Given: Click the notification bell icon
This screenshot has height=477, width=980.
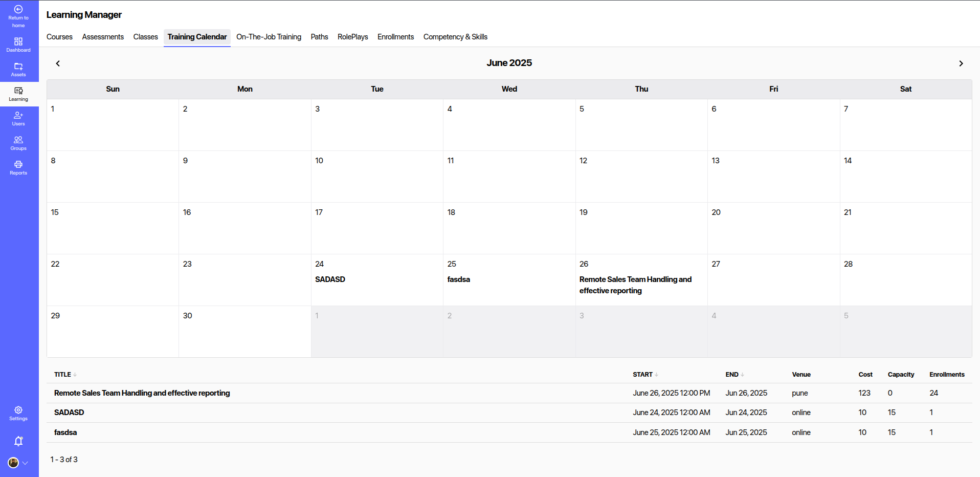Looking at the screenshot, I should click(18, 441).
